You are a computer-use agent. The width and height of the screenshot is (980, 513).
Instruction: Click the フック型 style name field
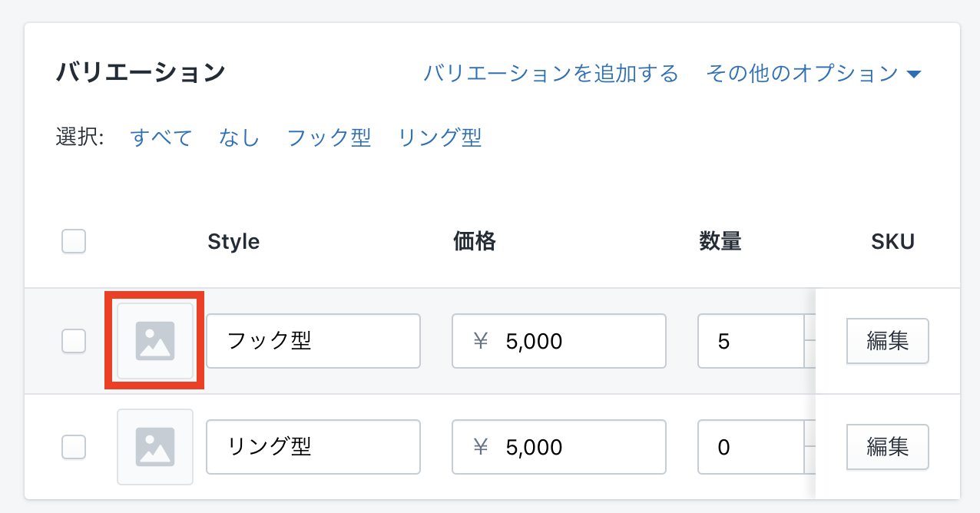[313, 341]
